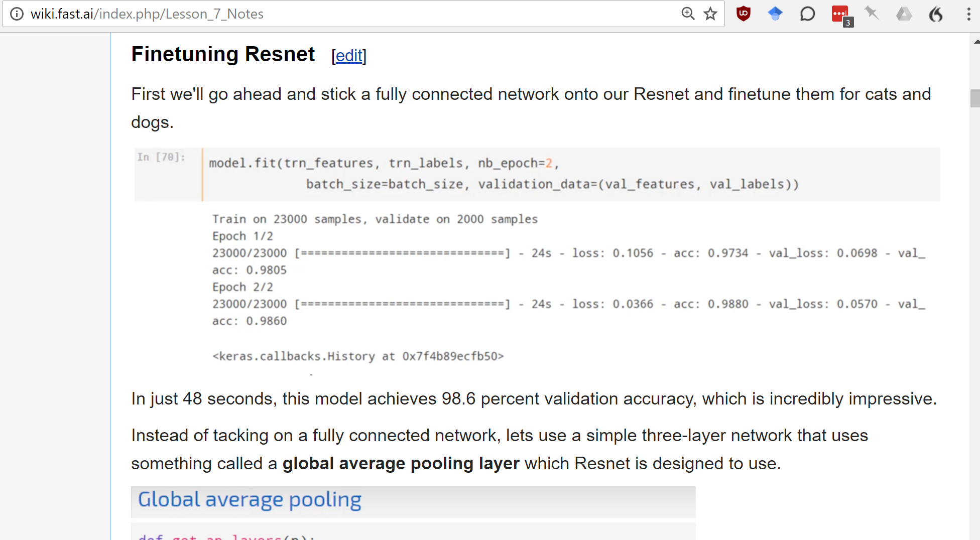Image resolution: width=980 pixels, height=540 pixels.
Task: Click the keras.callbacks.History output line
Action: click(x=358, y=356)
